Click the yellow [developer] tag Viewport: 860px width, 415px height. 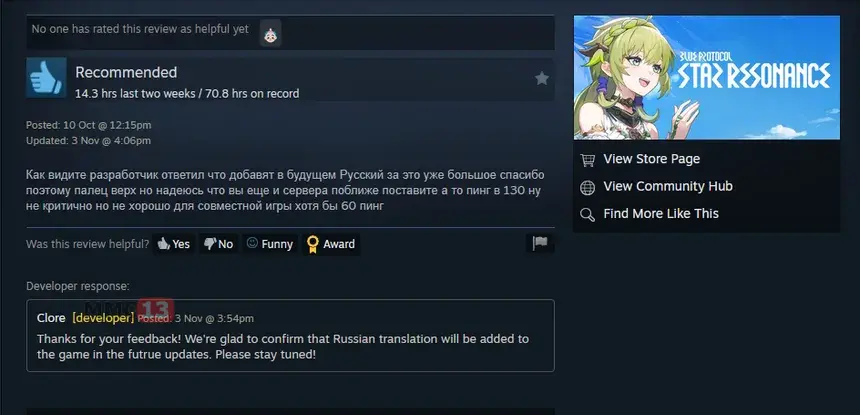(103, 318)
